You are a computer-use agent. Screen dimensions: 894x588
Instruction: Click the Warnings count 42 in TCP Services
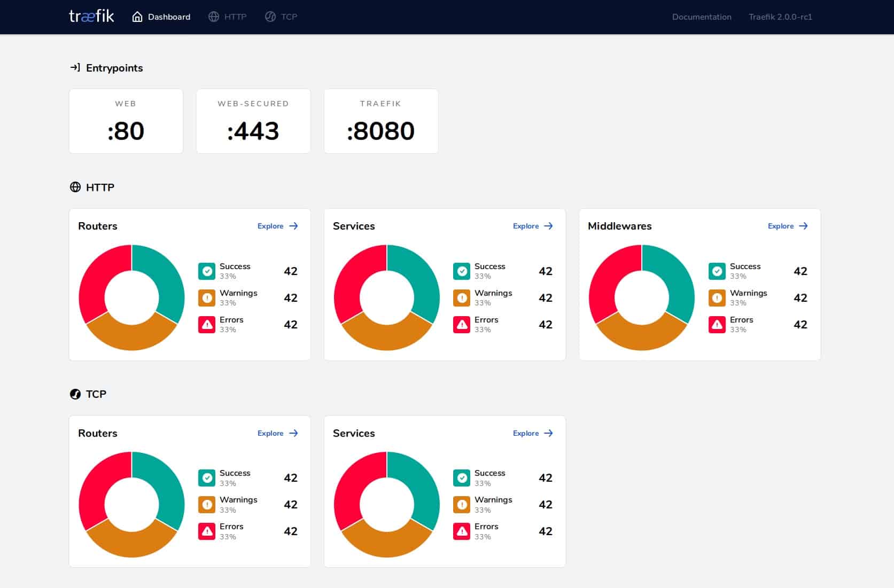[x=546, y=505]
